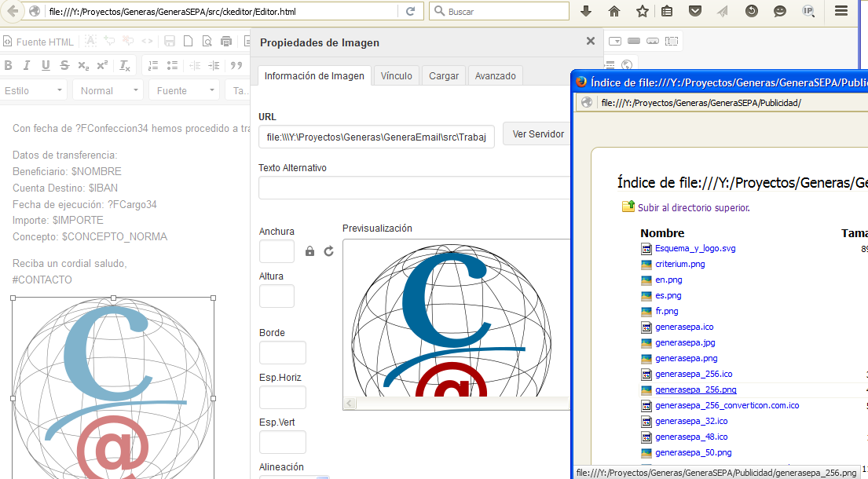868x479 pixels.
Task: Insert a selection field form element
Action: click(615, 41)
